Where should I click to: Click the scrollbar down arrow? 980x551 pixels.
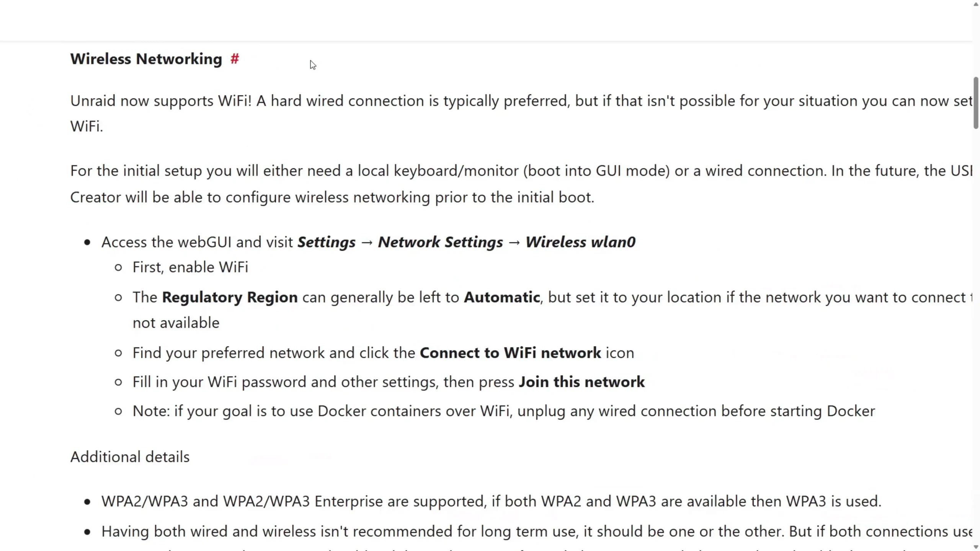point(976,547)
